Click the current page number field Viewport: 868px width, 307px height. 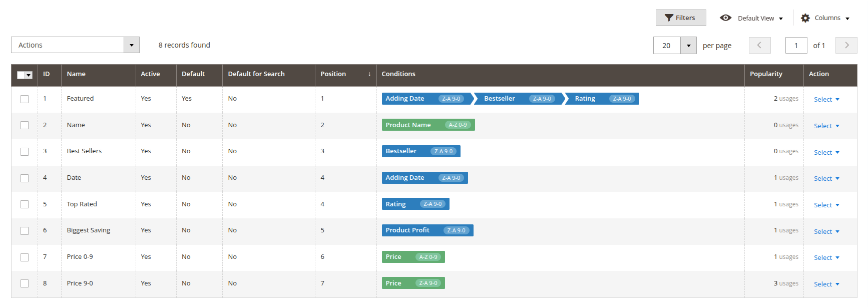(796, 46)
